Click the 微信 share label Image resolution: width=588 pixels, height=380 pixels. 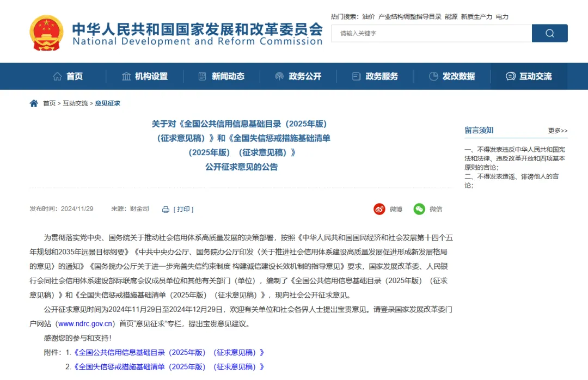(436, 209)
